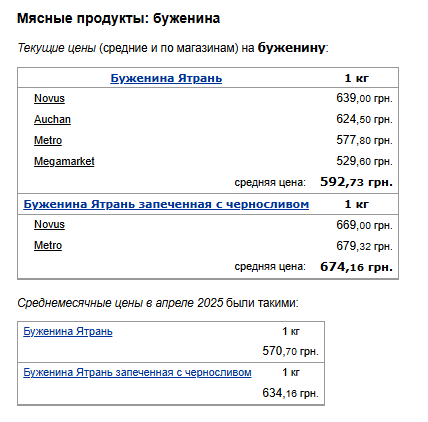428x422 pixels.
Task: Click the Megamarket price 529,60 грн
Action: pyautogui.click(x=364, y=161)
